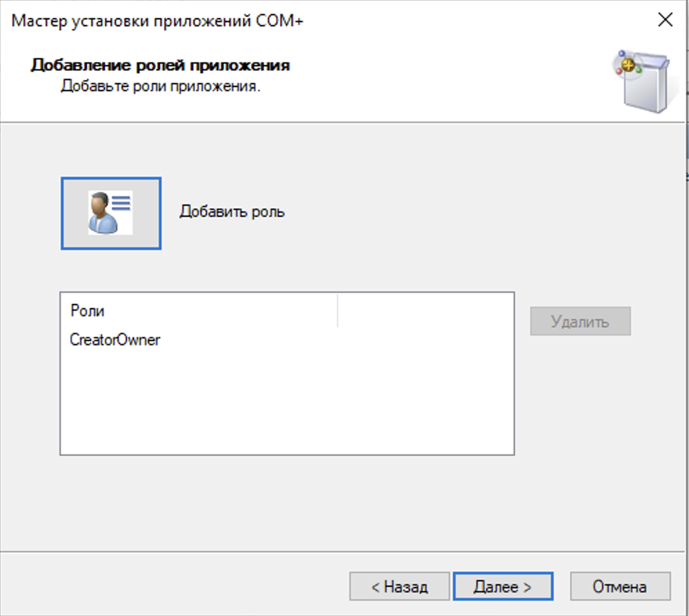The image size is (689, 616).
Task: Click the disabled Удалить button
Action: click(580, 321)
